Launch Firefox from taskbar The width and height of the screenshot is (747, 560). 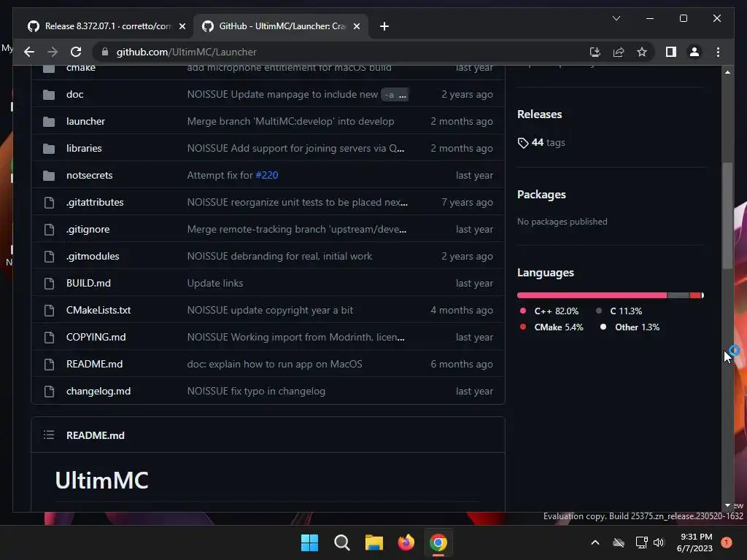click(x=406, y=542)
